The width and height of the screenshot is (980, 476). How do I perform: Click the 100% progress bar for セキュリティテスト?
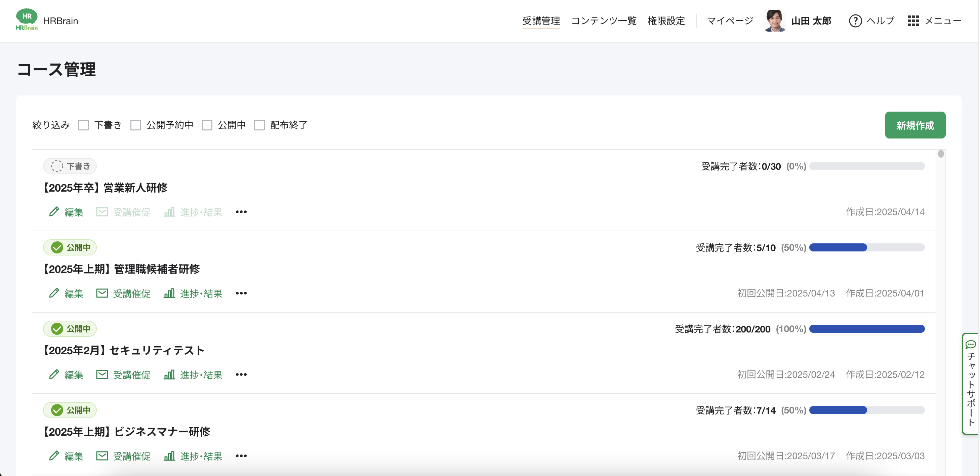[x=867, y=329]
